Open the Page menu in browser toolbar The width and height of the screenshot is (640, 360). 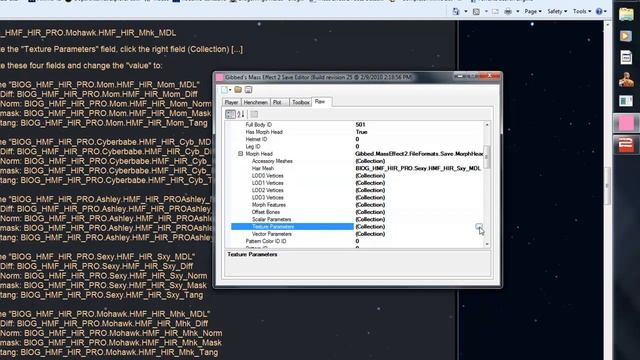tap(533, 11)
